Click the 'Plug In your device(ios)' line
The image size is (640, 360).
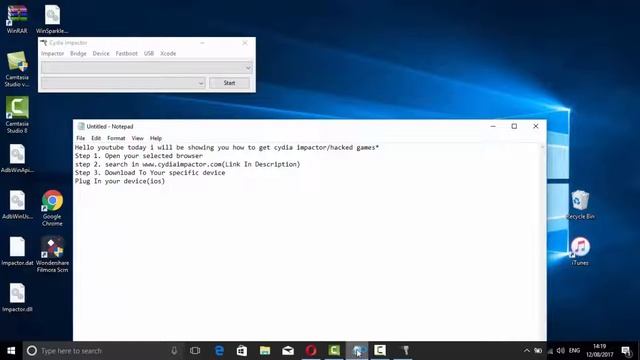click(120, 181)
